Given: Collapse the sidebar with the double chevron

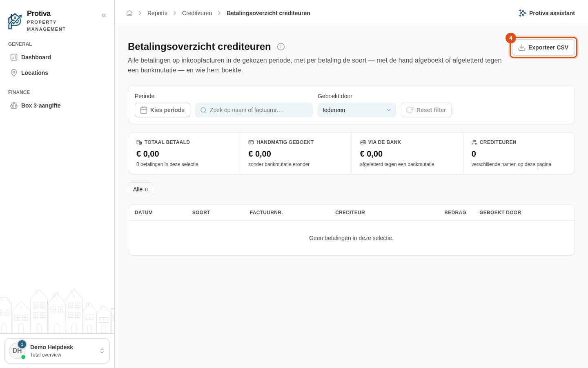Looking at the screenshot, I should pos(104,16).
